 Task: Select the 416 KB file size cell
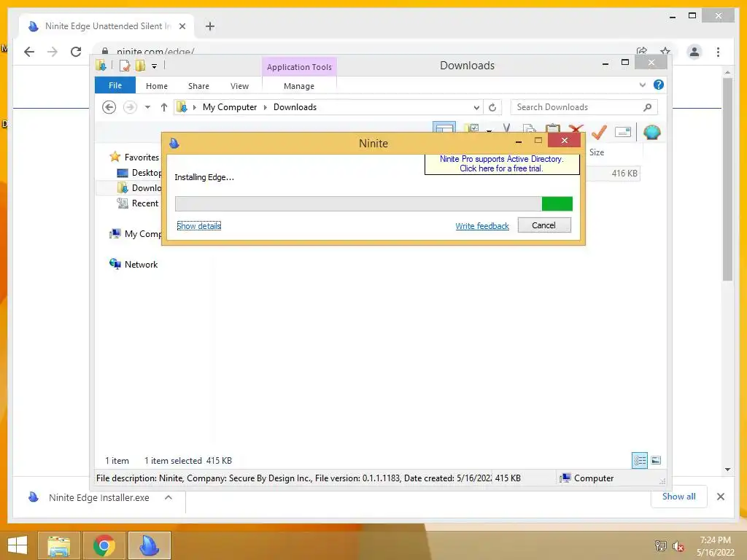[624, 174]
